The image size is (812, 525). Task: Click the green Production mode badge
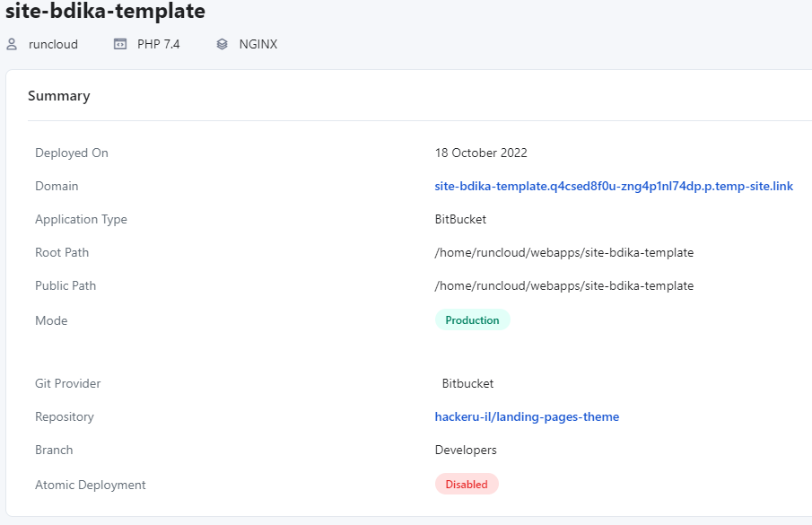[x=472, y=320]
